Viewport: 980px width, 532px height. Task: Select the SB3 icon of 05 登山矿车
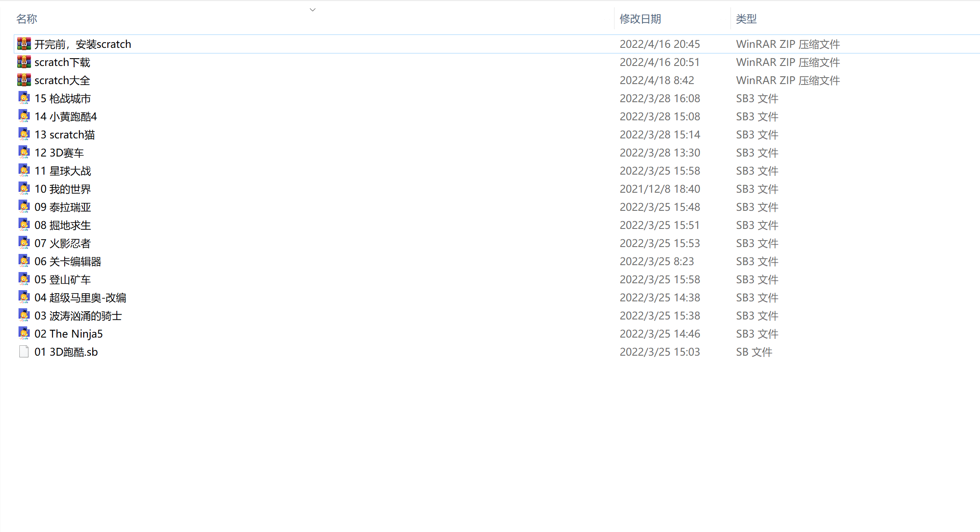coord(24,279)
